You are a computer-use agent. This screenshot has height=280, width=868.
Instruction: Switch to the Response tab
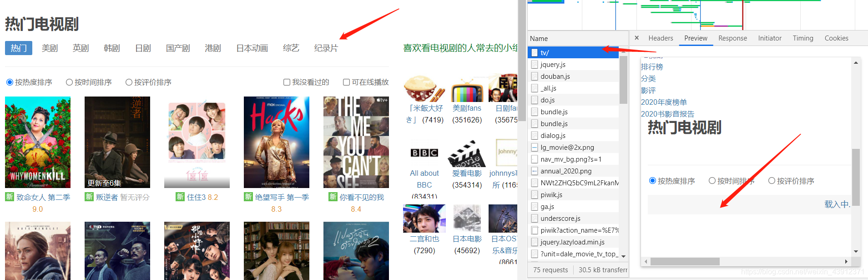pos(732,38)
